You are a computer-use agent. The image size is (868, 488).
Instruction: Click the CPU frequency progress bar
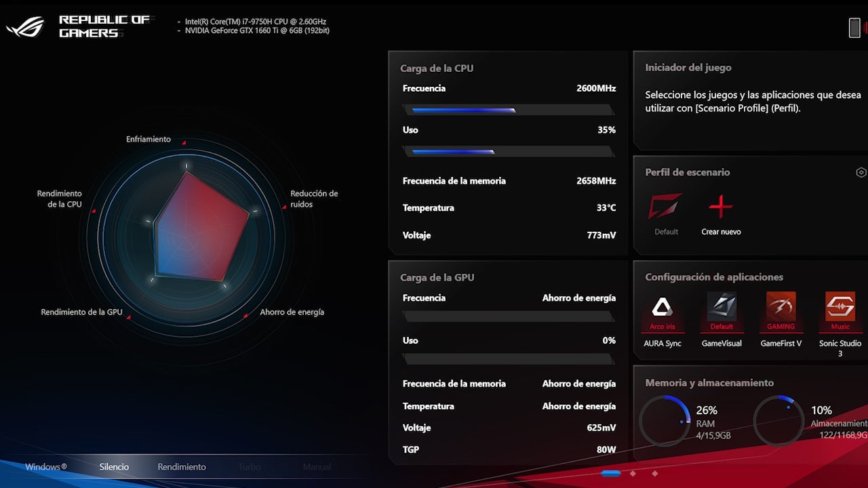coord(509,110)
